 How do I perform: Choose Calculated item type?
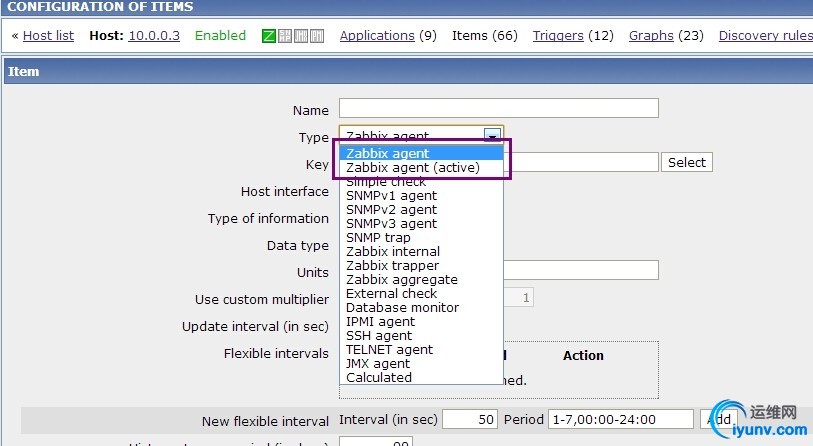[x=421, y=378]
